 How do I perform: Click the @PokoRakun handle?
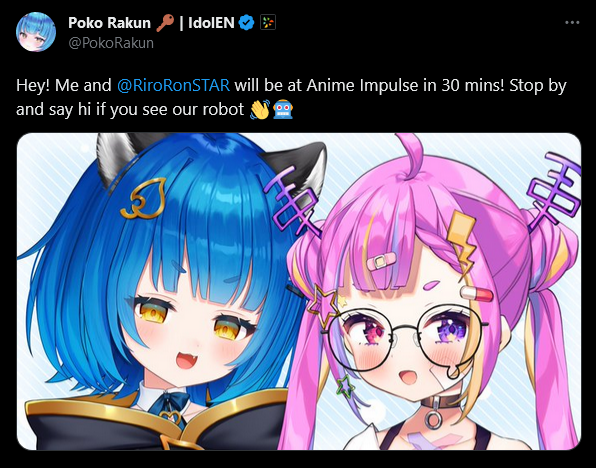[111, 43]
